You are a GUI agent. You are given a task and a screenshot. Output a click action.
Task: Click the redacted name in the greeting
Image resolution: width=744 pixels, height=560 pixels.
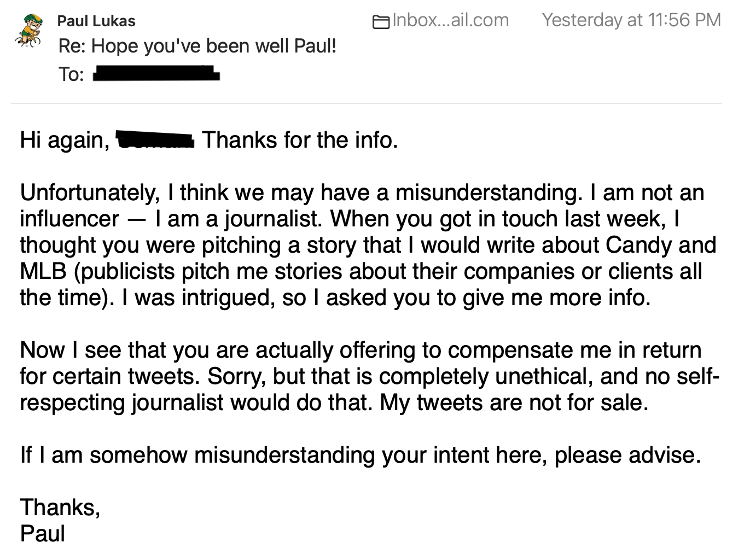[155, 140]
